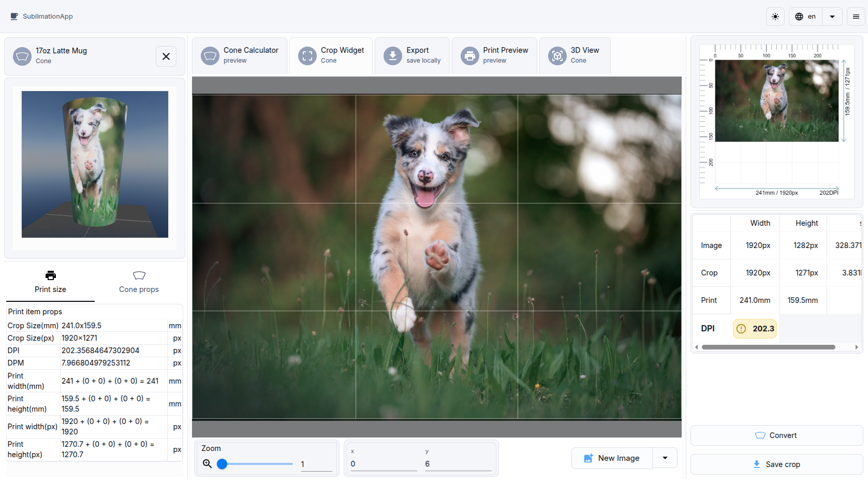The height and width of the screenshot is (481, 868).
Task: Click the Save crop button
Action: (x=776, y=464)
